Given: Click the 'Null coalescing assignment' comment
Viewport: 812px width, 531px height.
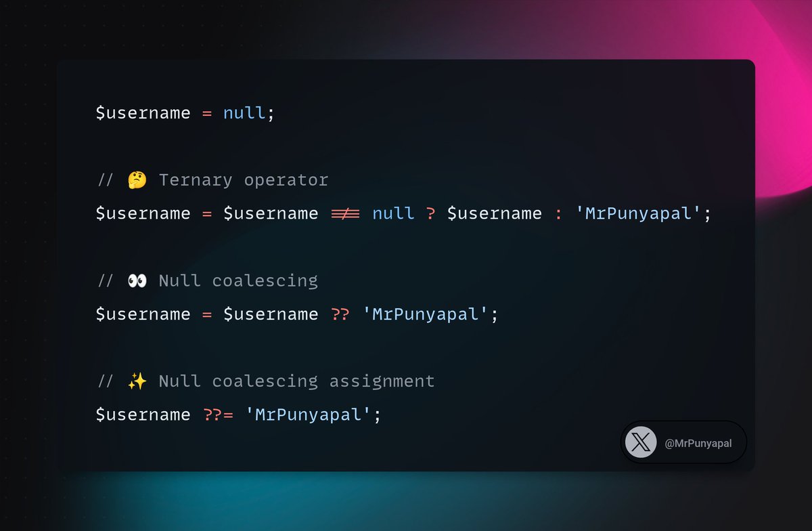Looking at the screenshot, I should 296,381.
